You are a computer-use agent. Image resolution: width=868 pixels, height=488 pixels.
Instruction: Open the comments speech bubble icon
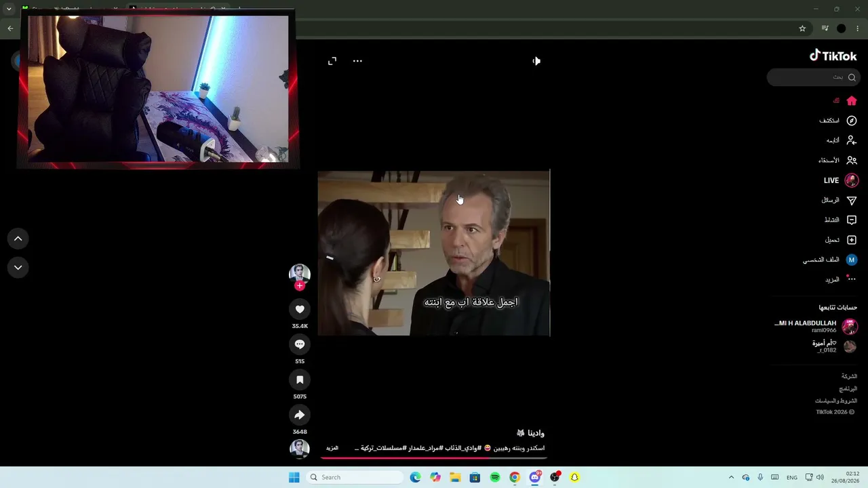300,344
